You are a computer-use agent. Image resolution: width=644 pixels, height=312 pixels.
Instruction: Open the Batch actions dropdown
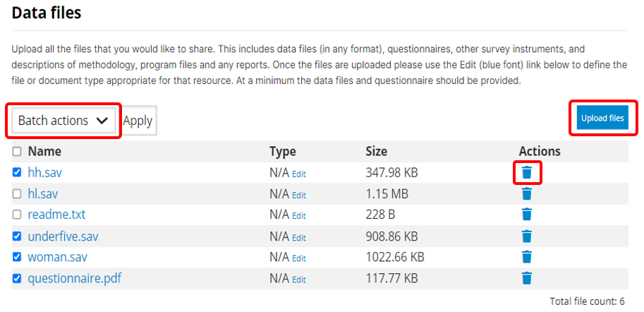click(x=63, y=121)
